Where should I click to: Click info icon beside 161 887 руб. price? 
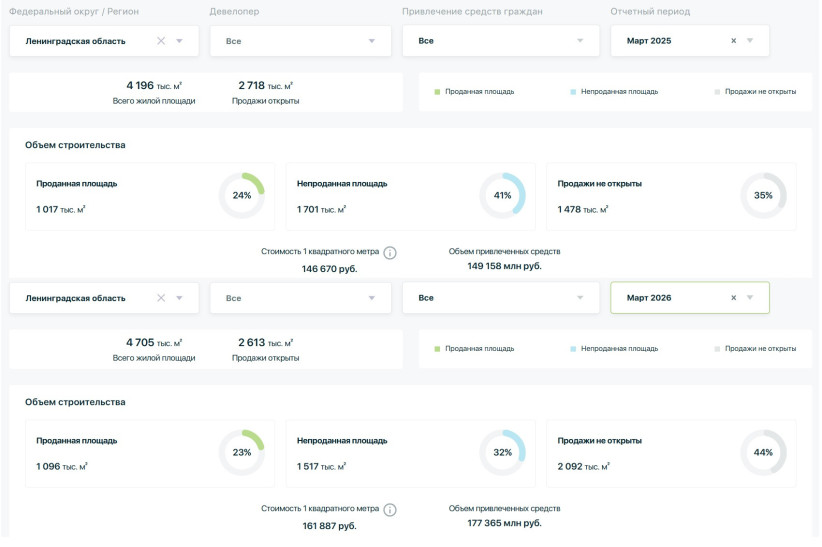[390, 510]
